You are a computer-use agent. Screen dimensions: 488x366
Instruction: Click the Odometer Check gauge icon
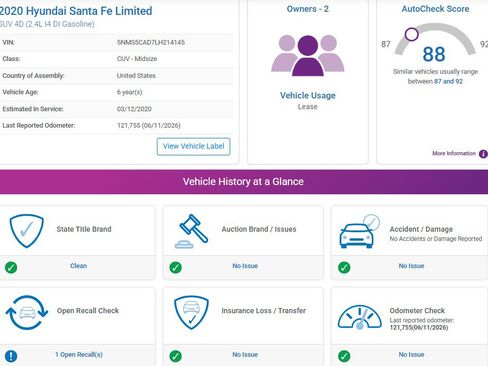[x=360, y=318]
